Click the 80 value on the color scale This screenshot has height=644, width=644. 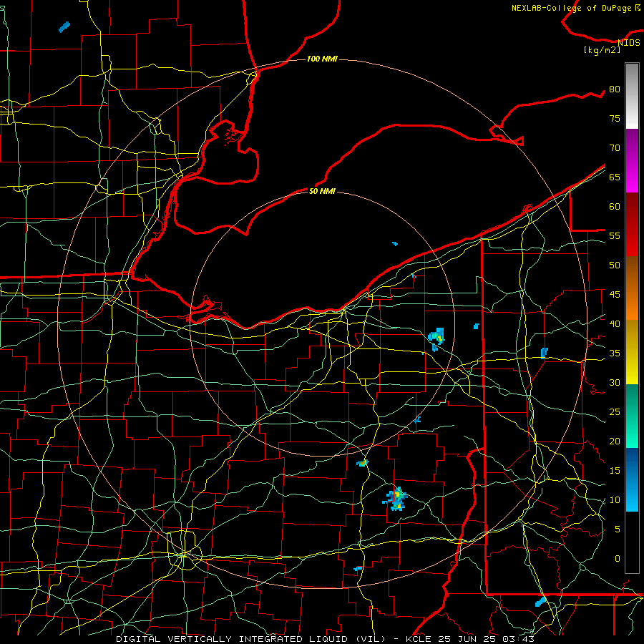(615, 89)
